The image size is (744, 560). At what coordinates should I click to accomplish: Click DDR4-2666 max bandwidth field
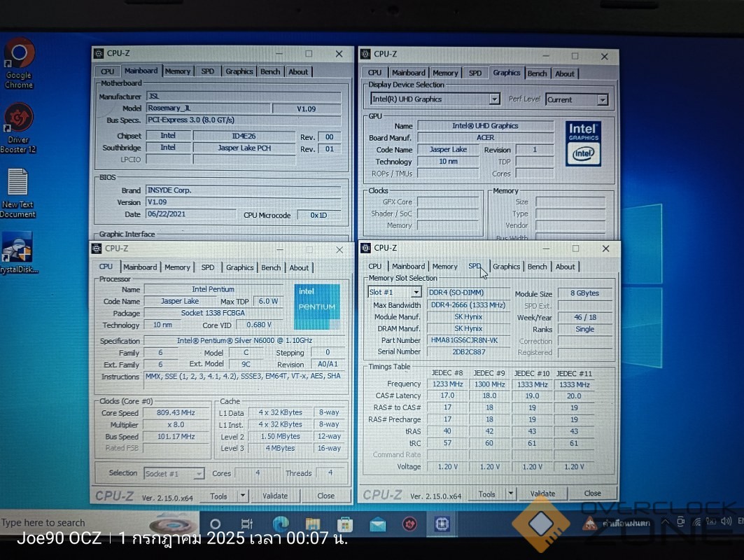(468, 305)
